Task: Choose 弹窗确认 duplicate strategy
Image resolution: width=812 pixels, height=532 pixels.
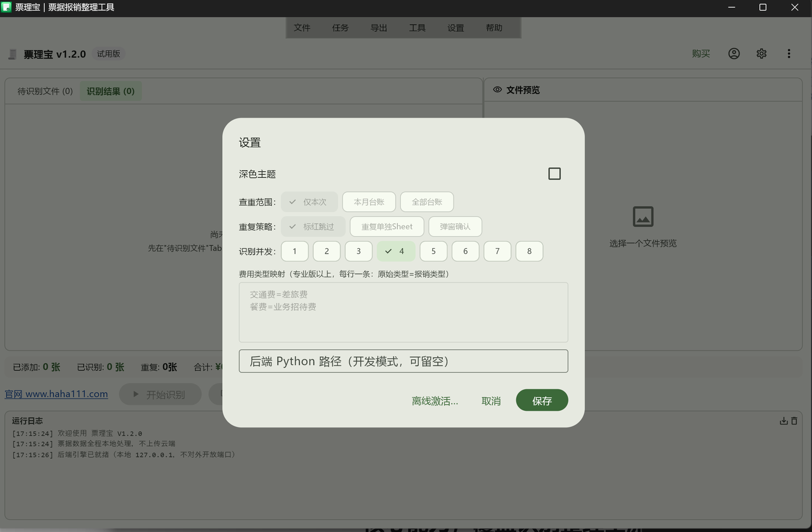Action: tap(455, 226)
